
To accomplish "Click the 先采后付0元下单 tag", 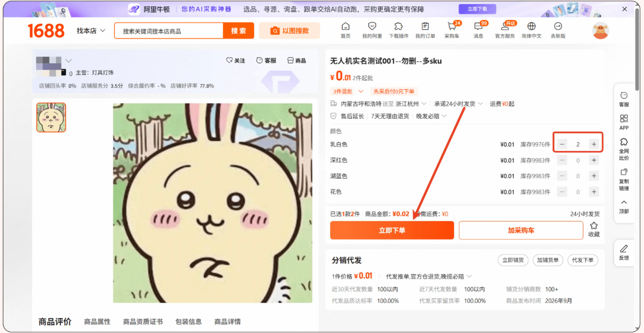I will tap(394, 91).
